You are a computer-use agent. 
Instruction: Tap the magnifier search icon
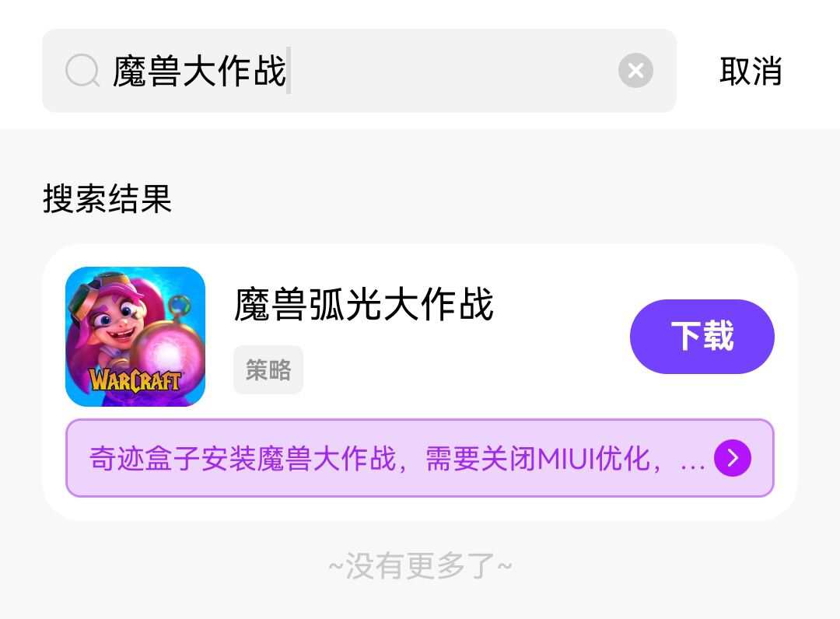click(x=82, y=70)
